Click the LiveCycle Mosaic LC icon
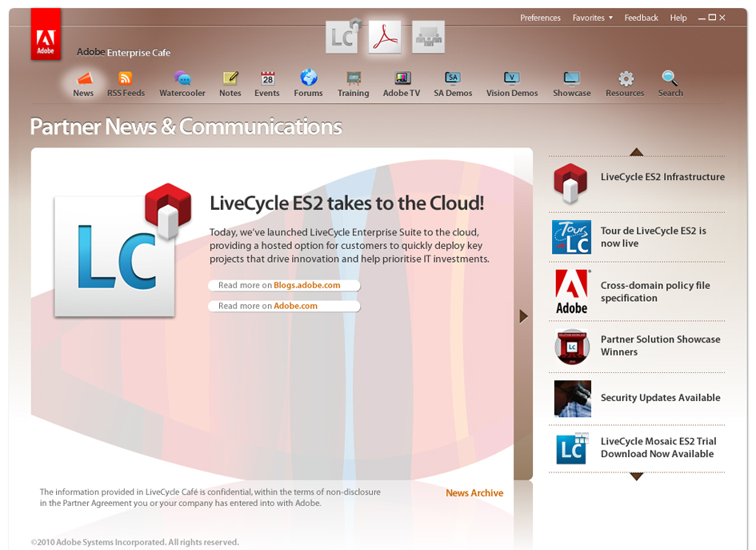 coord(572,448)
